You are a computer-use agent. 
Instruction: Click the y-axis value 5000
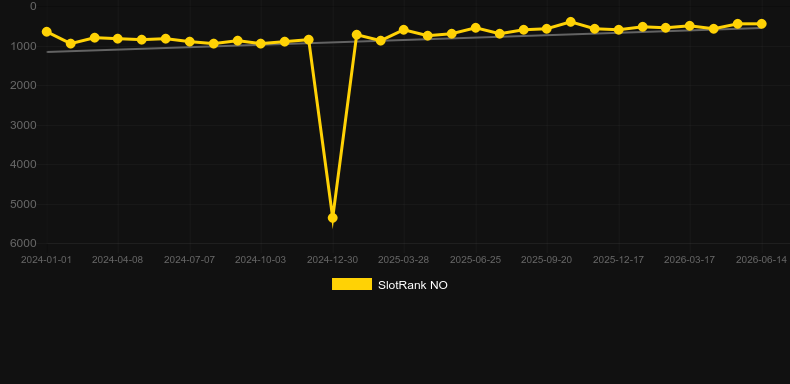24,204
